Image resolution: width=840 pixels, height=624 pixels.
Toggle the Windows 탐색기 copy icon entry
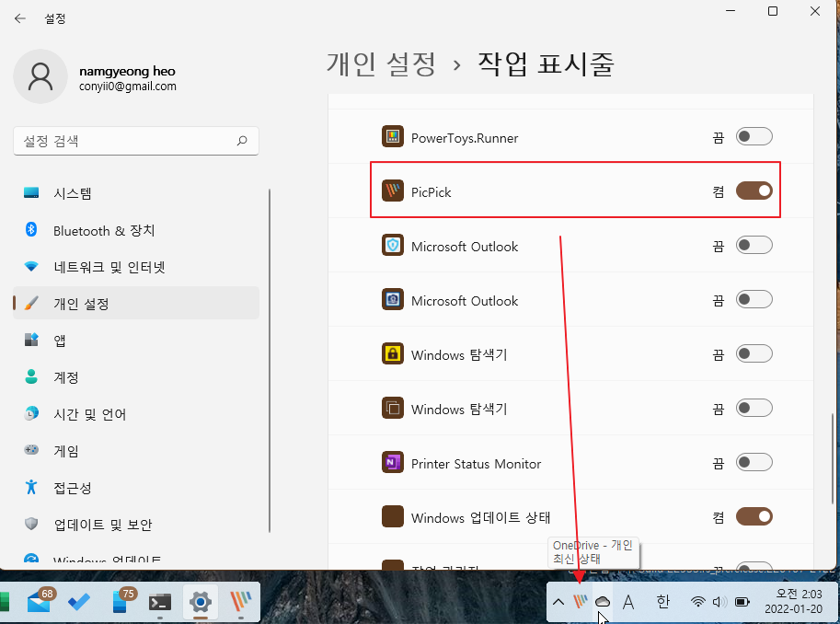(x=754, y=409)
